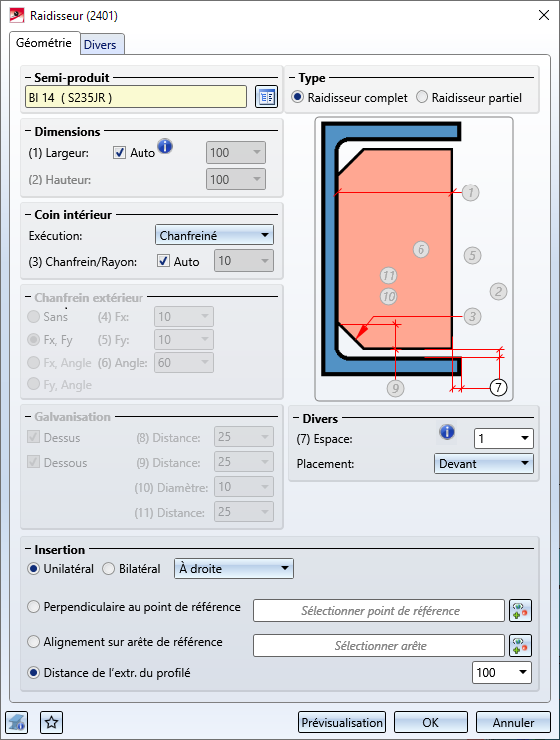Image resolution: width=560 pixels, height=740 pixels.
Task: Click the Prévisualisation button
Action: (x=342, y=722)
